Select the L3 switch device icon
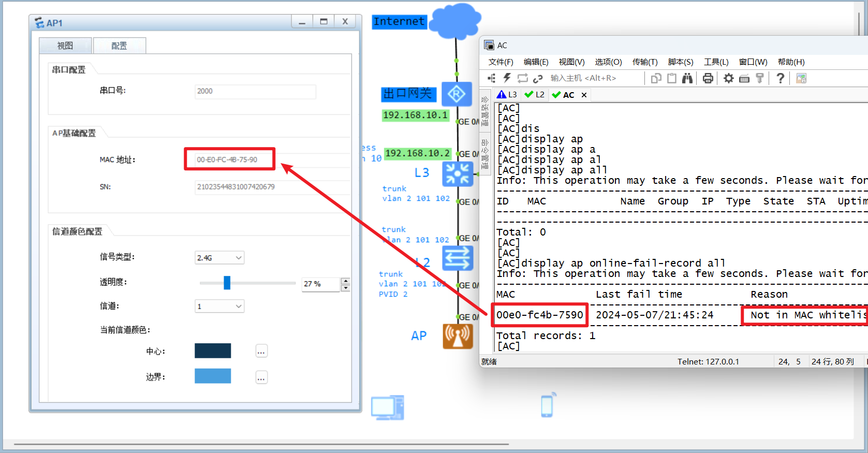868x453 pixels. (458, 174)
